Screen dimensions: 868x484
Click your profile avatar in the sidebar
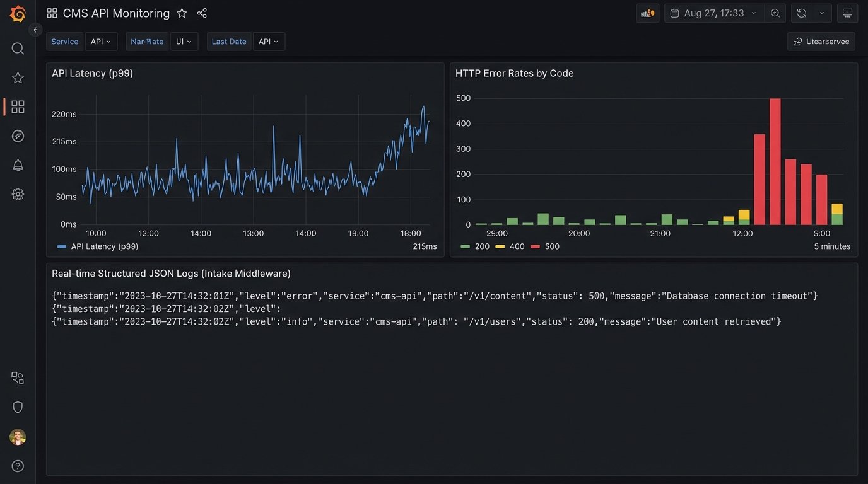[17, 437]
